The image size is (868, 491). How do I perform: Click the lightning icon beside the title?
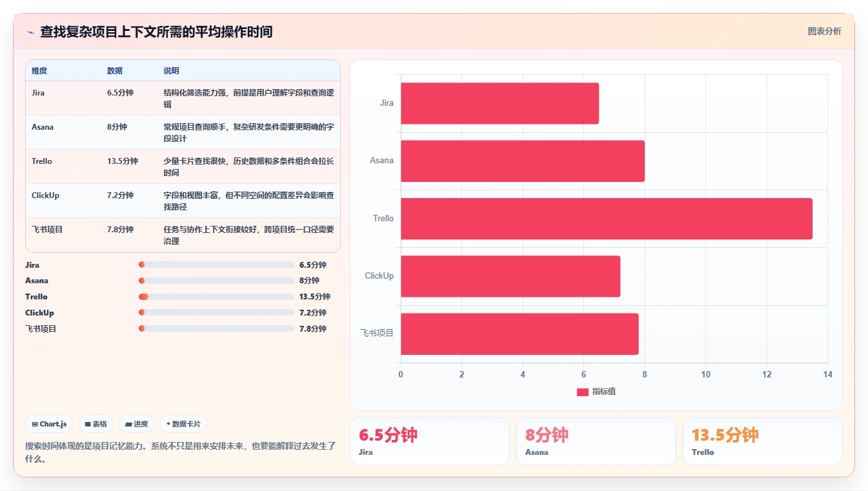(x=30, y=32)
